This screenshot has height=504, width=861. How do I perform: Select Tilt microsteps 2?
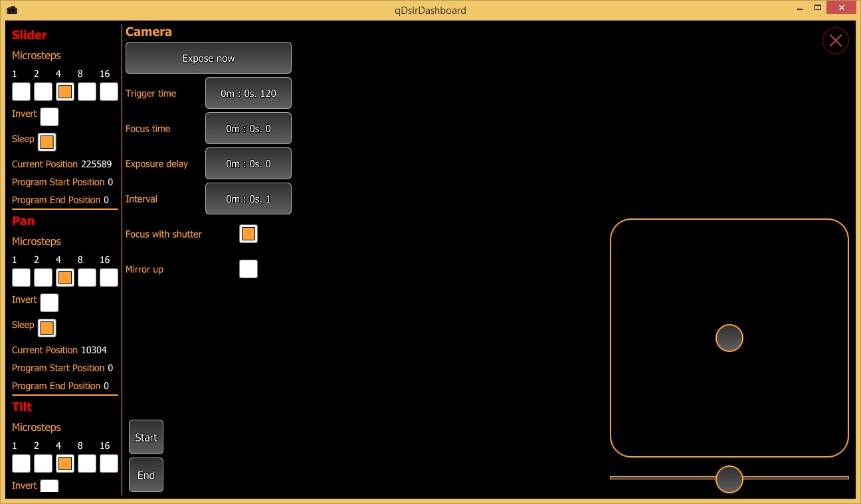43,463
